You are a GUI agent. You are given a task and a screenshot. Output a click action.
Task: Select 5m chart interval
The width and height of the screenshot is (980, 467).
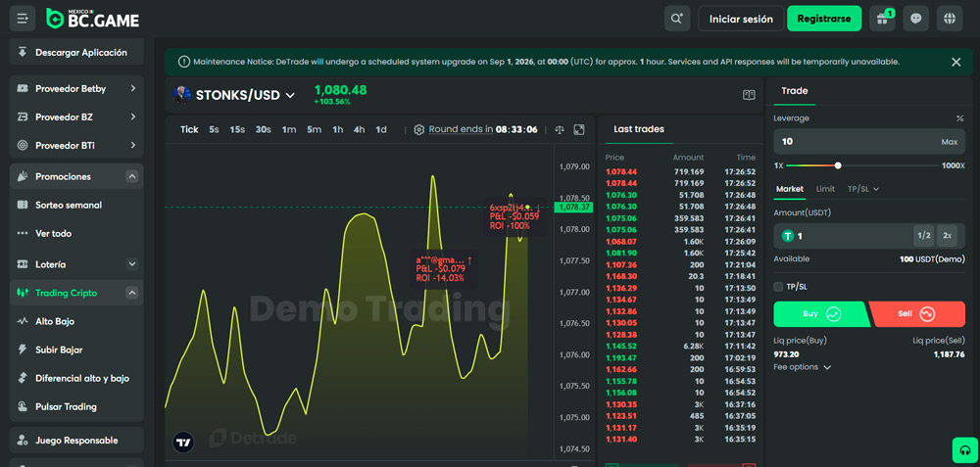tap(314, 130)
